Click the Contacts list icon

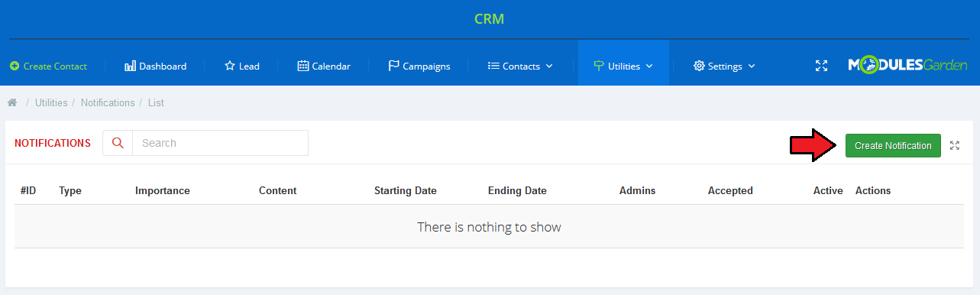493,66
